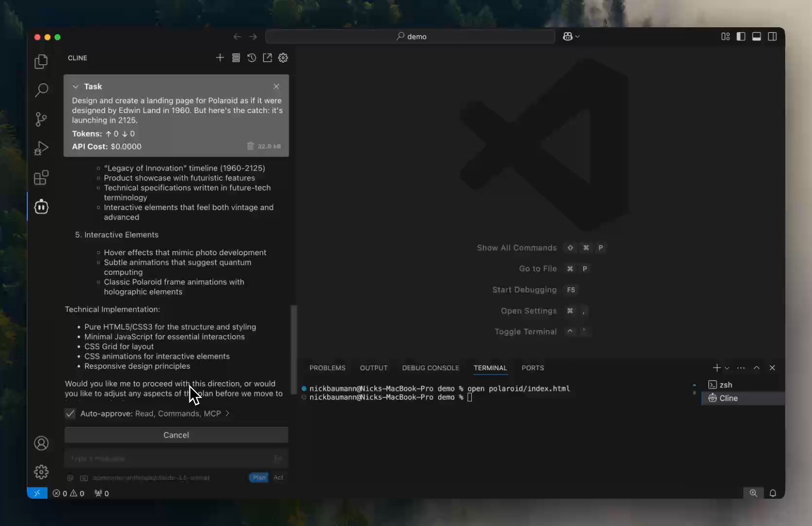
Task: Open Run and Debug view
Action: (x=41, y=149)
